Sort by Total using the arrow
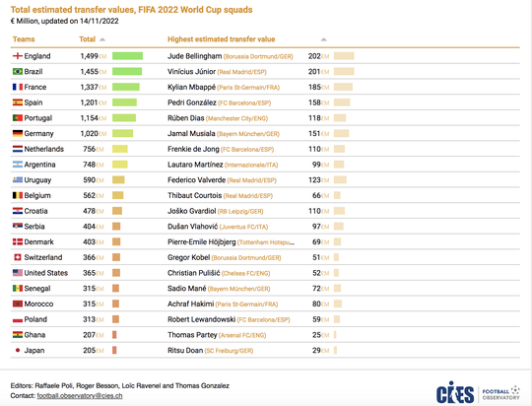Screen dimensions: 532x406 (x=102, y=39)
